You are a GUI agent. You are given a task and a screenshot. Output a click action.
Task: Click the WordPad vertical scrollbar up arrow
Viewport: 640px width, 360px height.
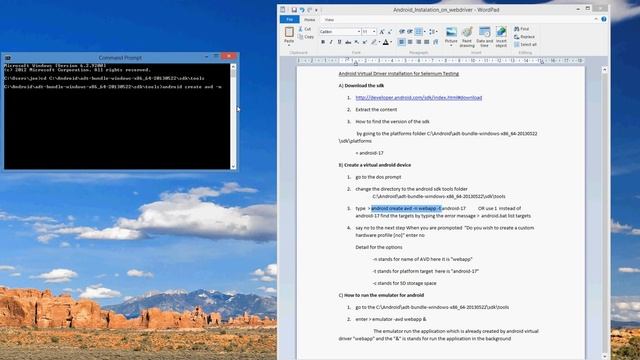[x=604, y=70]
